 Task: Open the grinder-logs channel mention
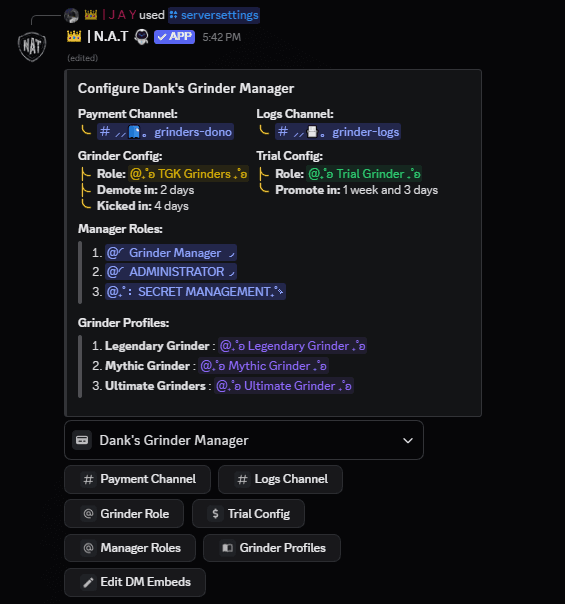click(x=338, y=132)
